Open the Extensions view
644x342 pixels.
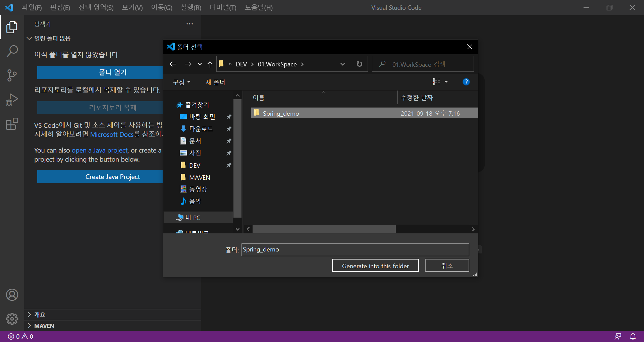12,124
